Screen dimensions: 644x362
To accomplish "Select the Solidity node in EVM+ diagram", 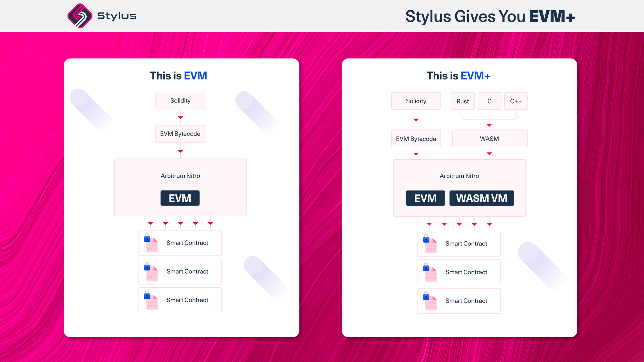I will point(416,101).
